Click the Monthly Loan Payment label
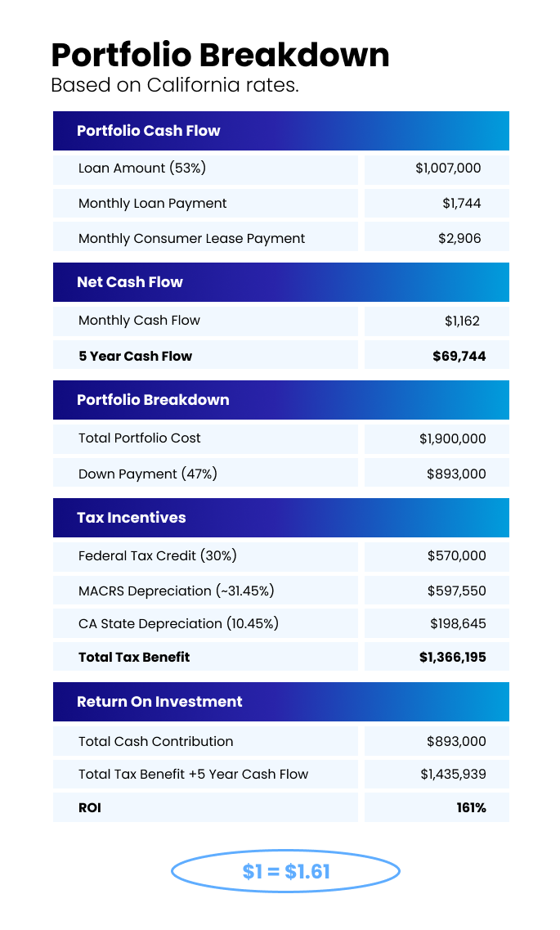The height and width of the screenshot is (930, 560). pos(153,203)
